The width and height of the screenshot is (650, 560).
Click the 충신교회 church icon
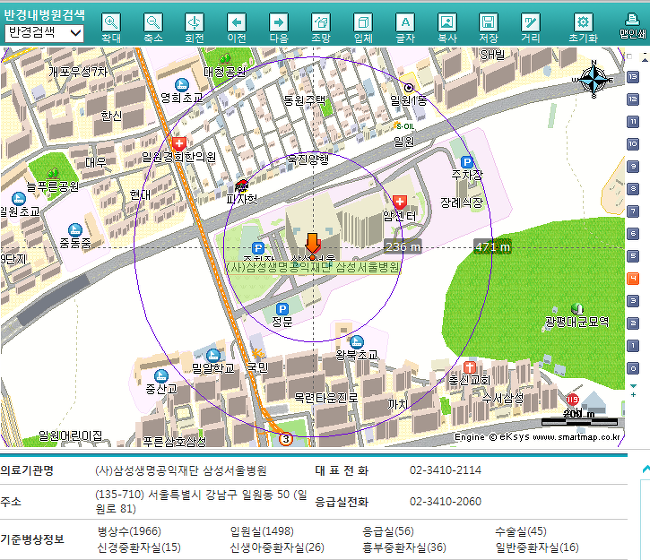click(x=469, y=367)
